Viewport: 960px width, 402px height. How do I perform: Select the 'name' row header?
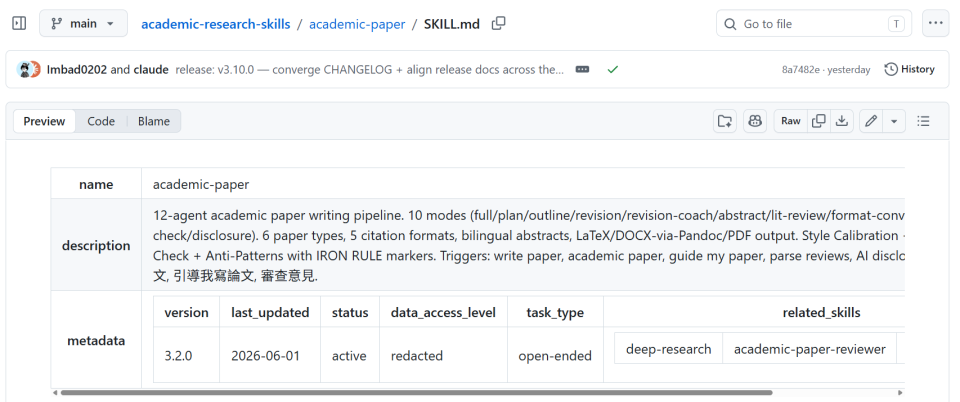point(96,184)
